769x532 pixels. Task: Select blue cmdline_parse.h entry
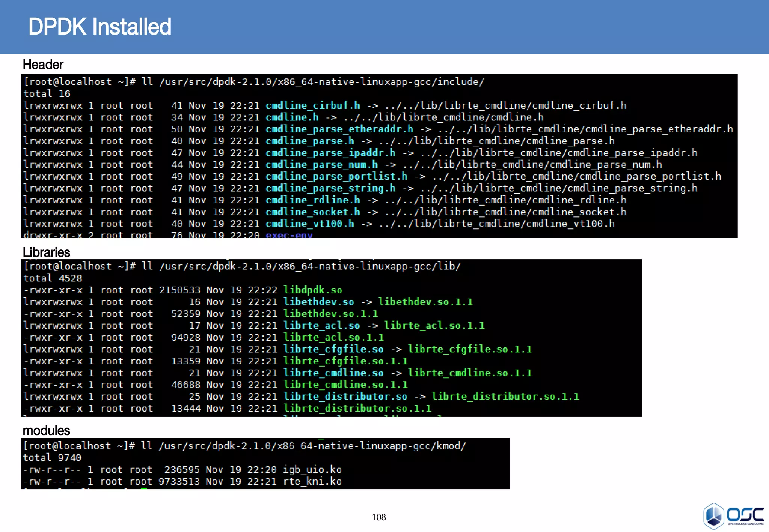coord(310,141)
